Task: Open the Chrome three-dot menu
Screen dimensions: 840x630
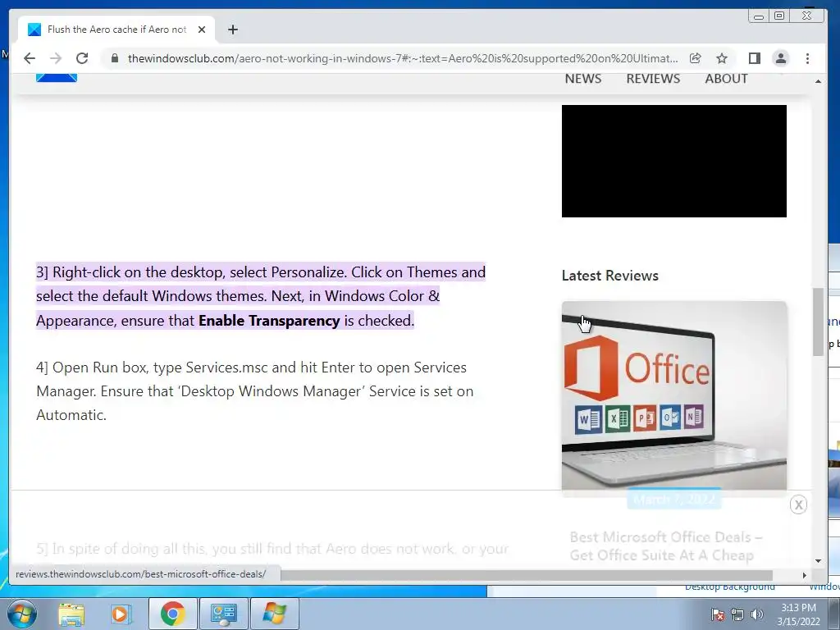Action: 807,58
